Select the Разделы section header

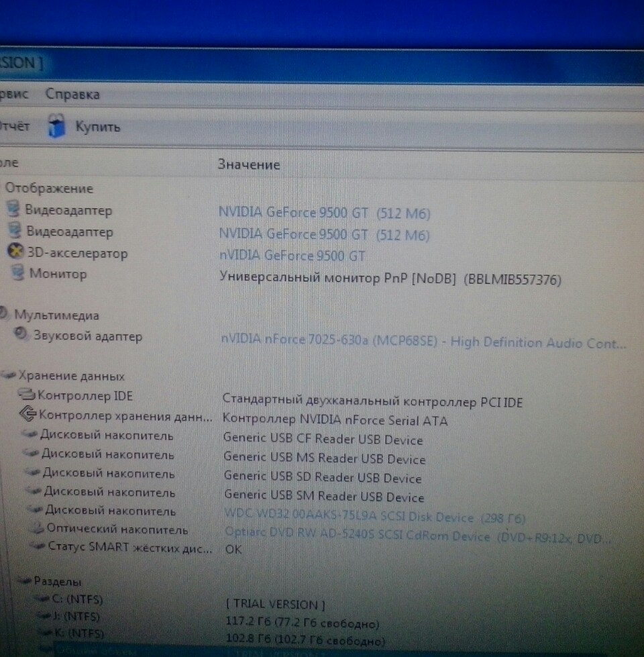pyautogui.click(x=58, y=582)
